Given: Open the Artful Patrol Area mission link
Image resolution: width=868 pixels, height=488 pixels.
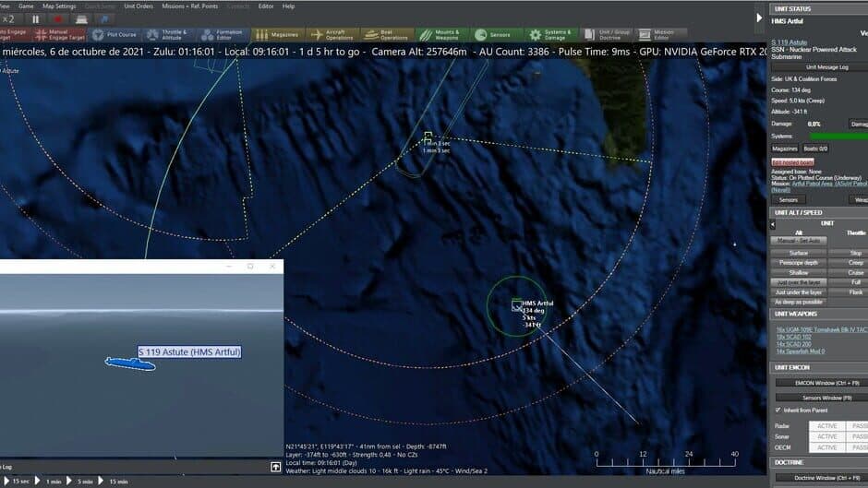Looking at the screenshot, I should 829,184.
